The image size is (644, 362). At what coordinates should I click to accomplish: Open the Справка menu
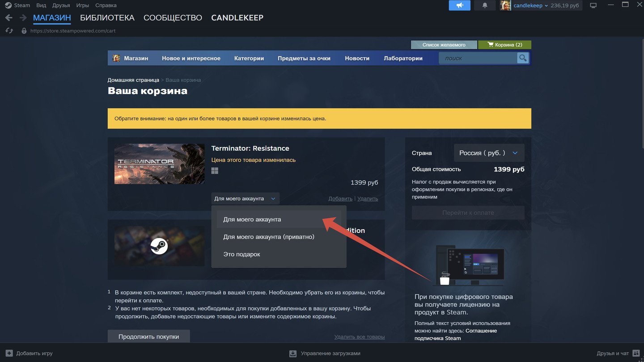(106, 5)
